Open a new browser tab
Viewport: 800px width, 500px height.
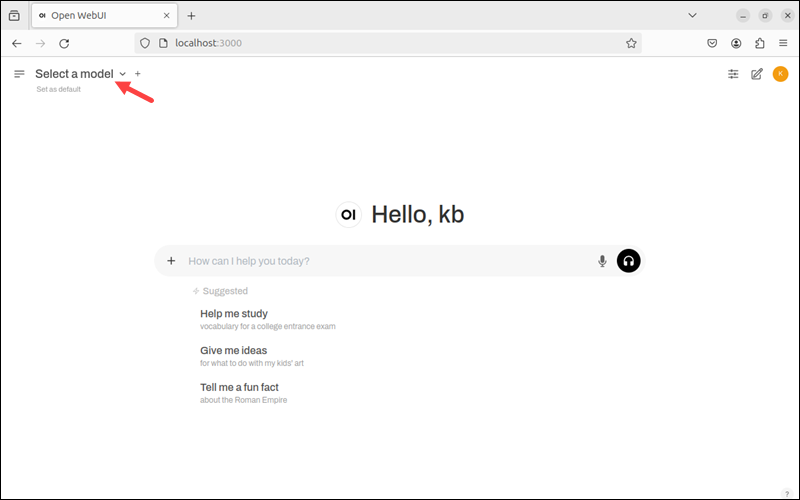click(x=191, y=16)
